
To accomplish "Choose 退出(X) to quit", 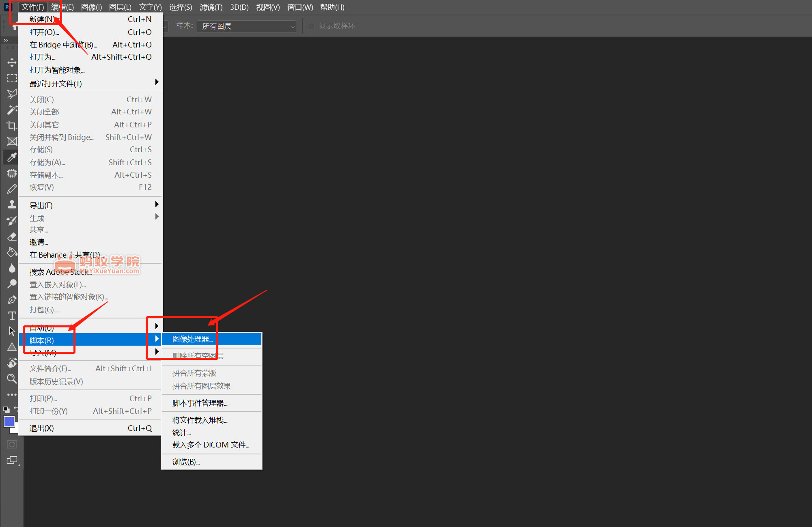I will [91, 428].
